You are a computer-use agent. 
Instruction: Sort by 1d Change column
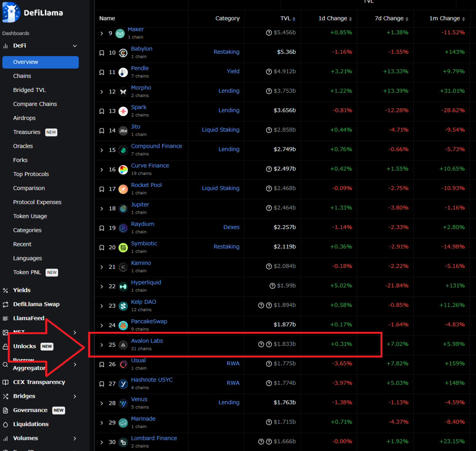coord(351,19)
